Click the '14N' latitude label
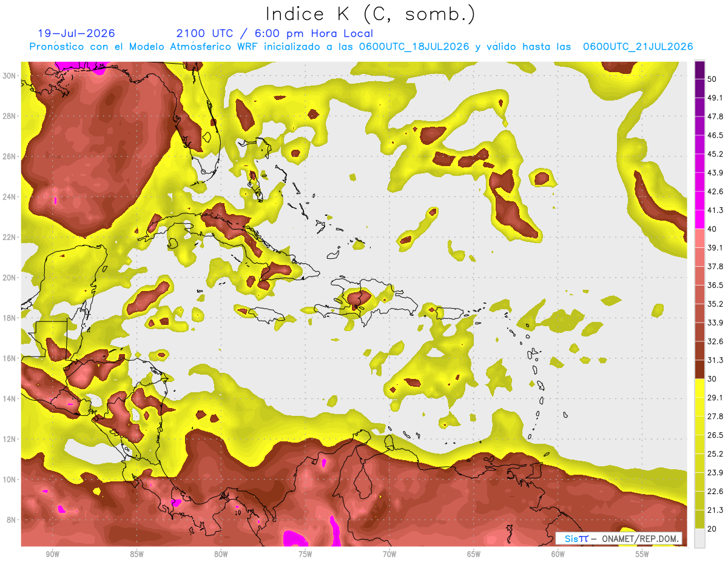The image size is (728, 562). (x=10, y=399)
